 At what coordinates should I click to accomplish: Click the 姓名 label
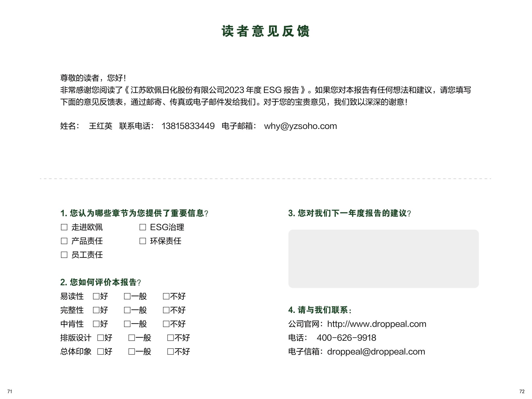click(70, 126)
